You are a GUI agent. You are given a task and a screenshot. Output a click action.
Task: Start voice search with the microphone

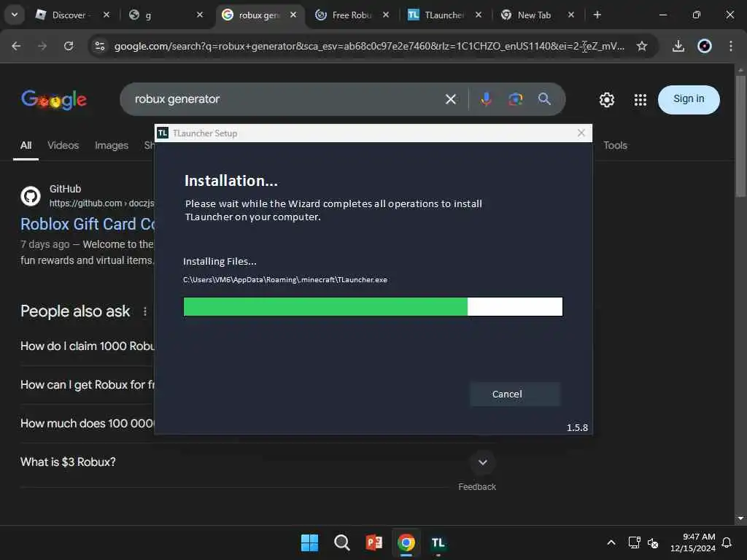tap(486, 99)
